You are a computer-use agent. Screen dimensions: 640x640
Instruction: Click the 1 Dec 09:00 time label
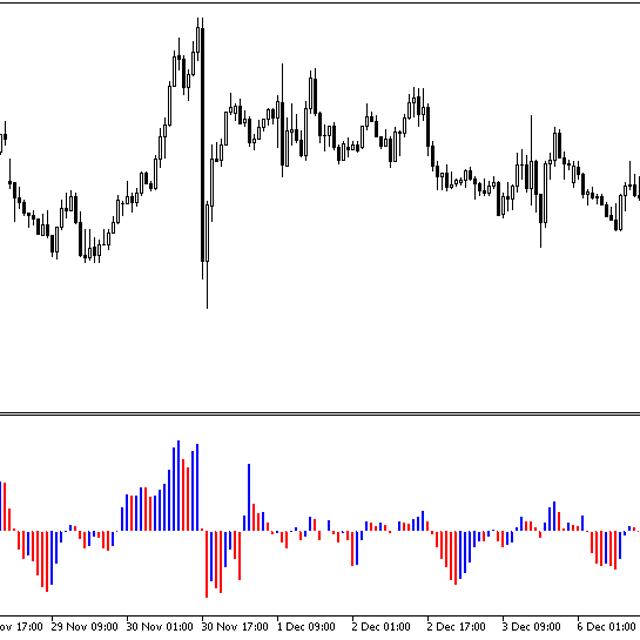coord(310,627)
